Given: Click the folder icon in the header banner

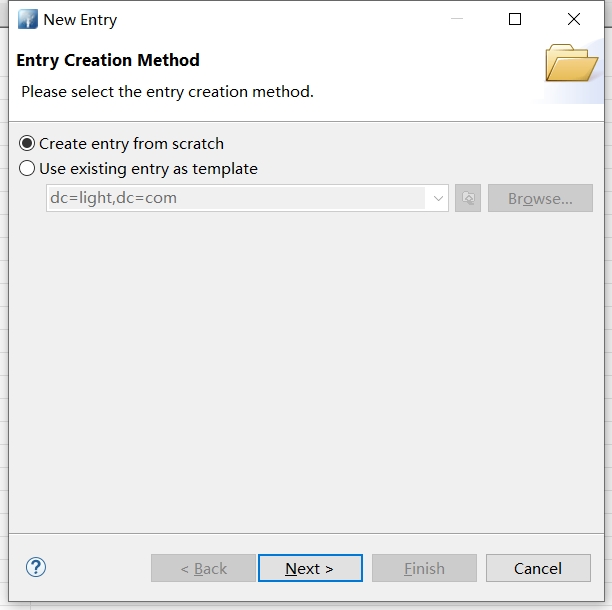Looking at the screenshot, I should click(x=571, y=63).
